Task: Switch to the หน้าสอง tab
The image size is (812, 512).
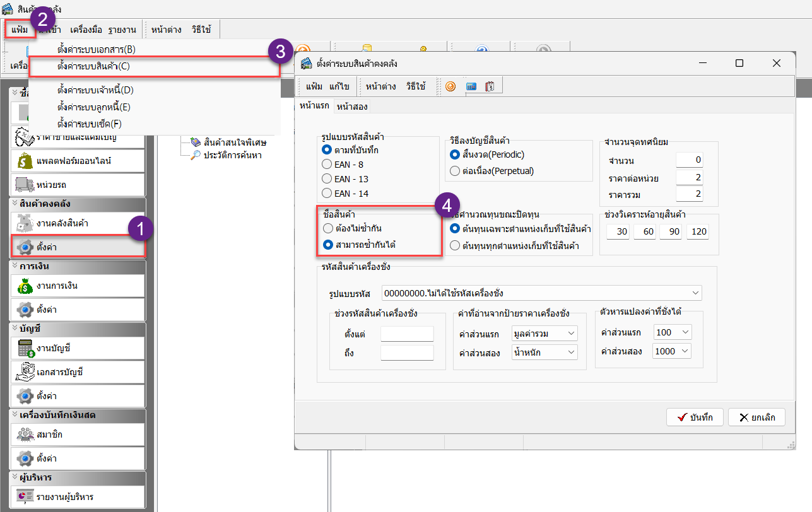Action: [352, 107]
